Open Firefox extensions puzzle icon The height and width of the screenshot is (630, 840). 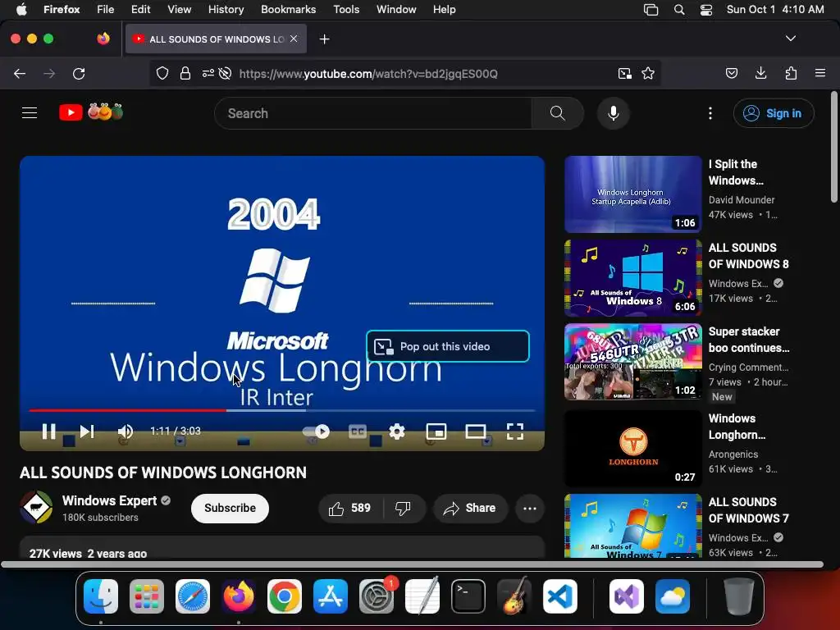791,73
